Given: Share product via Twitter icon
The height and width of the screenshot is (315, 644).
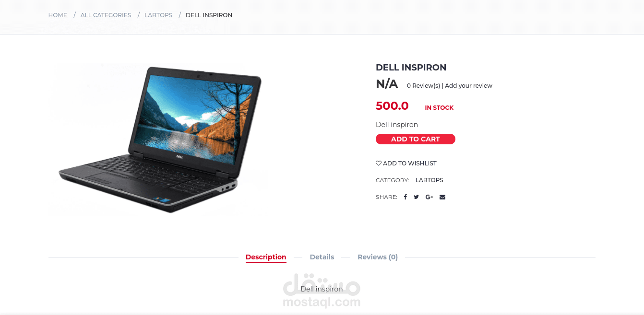Looking at the screenshot, I should [416, 197].
